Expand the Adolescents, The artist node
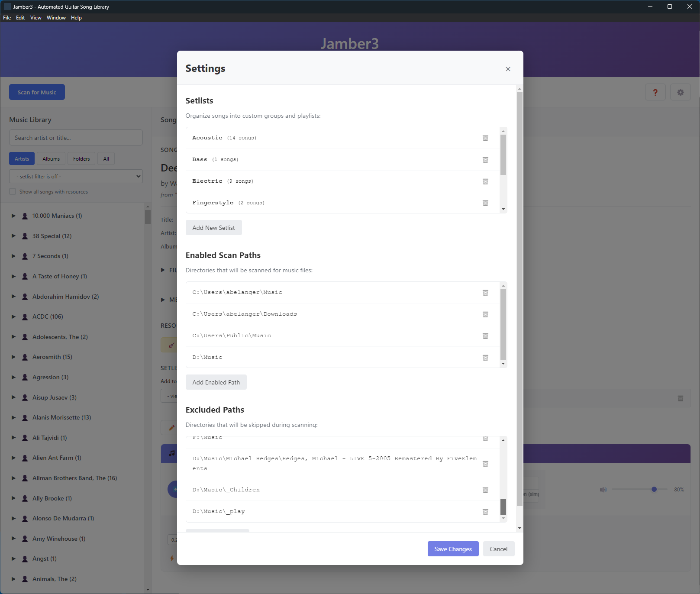 (13, 337)
